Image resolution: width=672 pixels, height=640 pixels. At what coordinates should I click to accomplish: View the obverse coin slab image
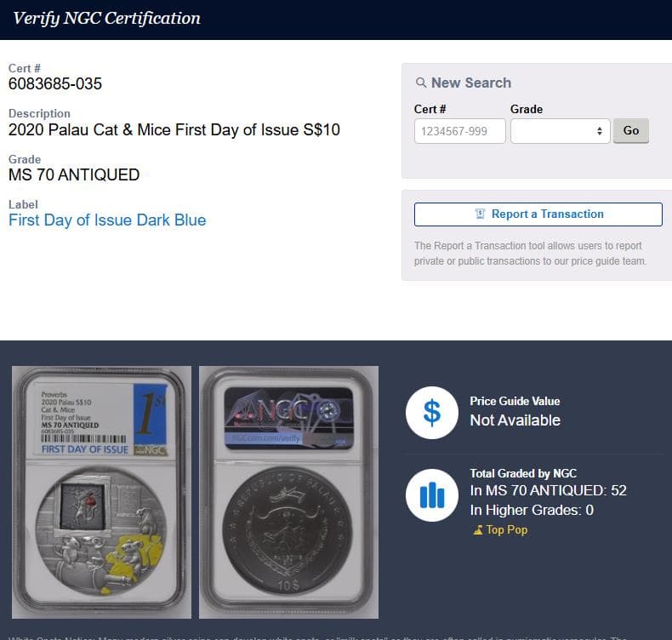[102, 491]
